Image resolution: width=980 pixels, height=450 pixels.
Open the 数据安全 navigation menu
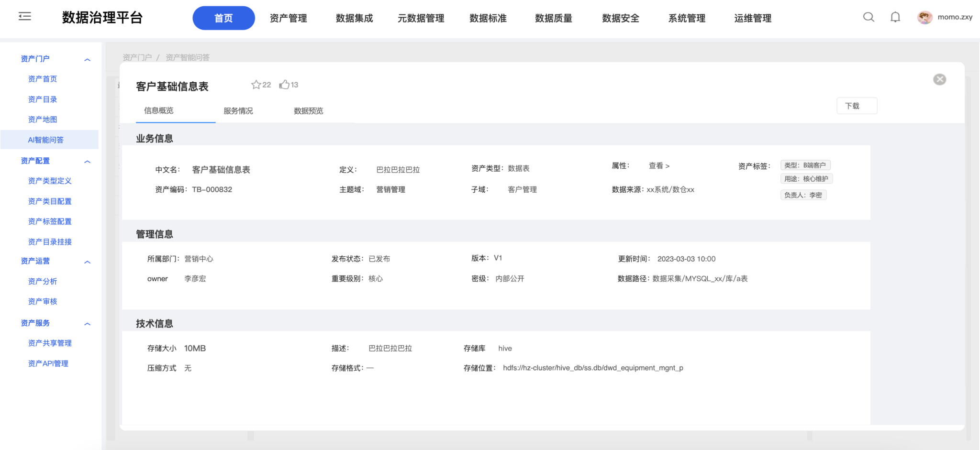pyautogui.click(x=620, y=18)
